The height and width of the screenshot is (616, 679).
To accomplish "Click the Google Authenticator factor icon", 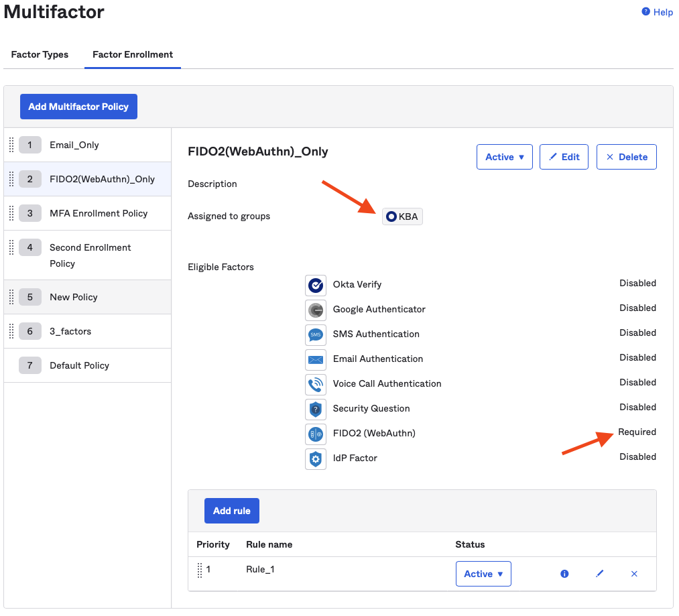I will 315,310.
